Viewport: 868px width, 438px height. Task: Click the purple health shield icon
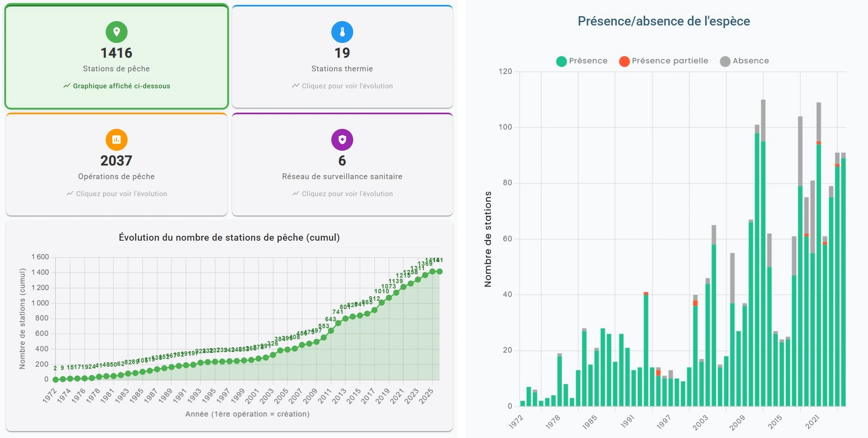pyautogui.click(x=342, y=139)
